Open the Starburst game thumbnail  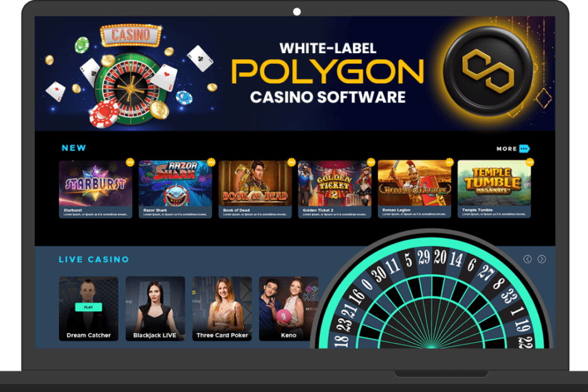click(x=95, y=189)
